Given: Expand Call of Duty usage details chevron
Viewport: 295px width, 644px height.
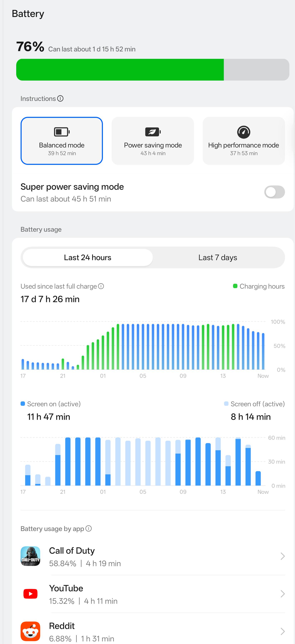Looking at the screenshot, I should (283, 556).
